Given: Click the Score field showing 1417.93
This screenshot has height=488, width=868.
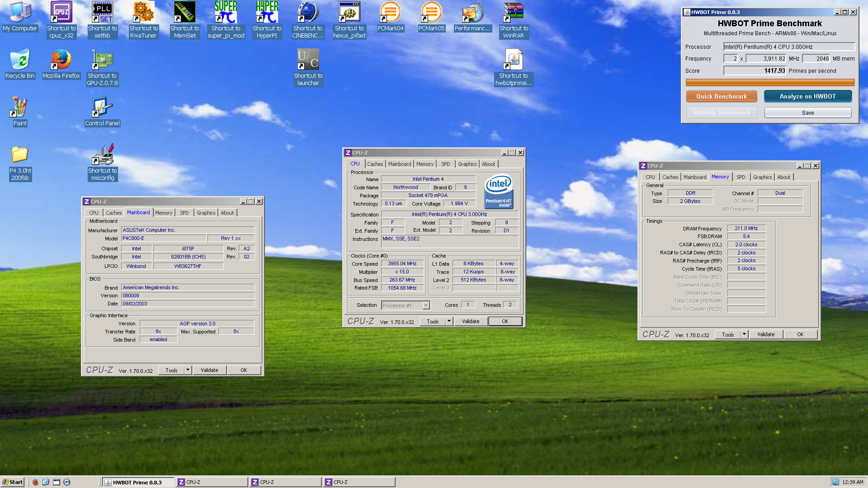Looking at the screenshot, I should (x=755, y=70).
